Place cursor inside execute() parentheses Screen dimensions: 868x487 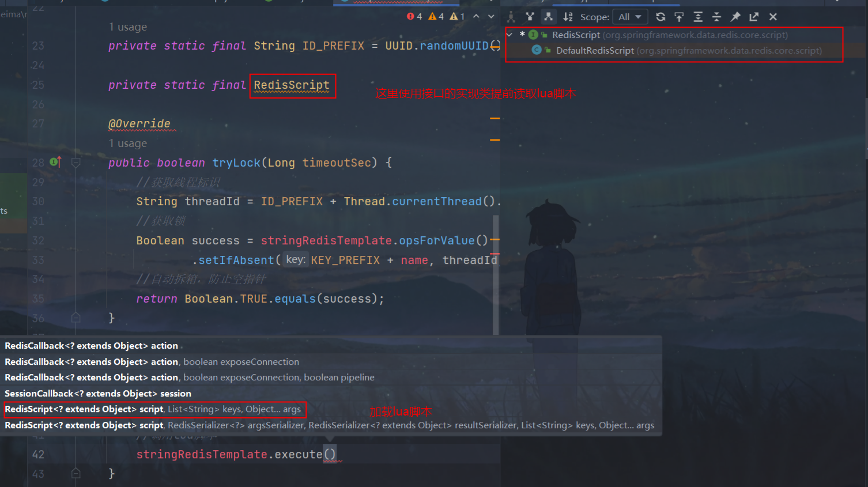pos(330,454)
